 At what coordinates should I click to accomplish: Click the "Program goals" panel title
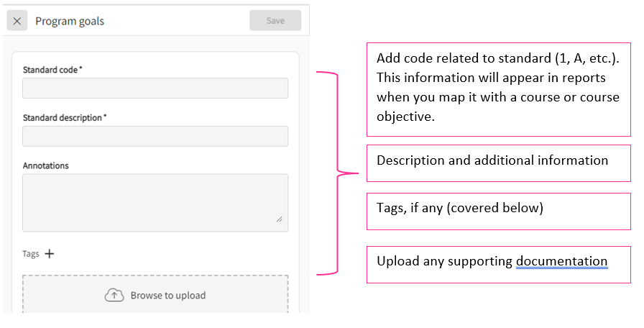70,21
